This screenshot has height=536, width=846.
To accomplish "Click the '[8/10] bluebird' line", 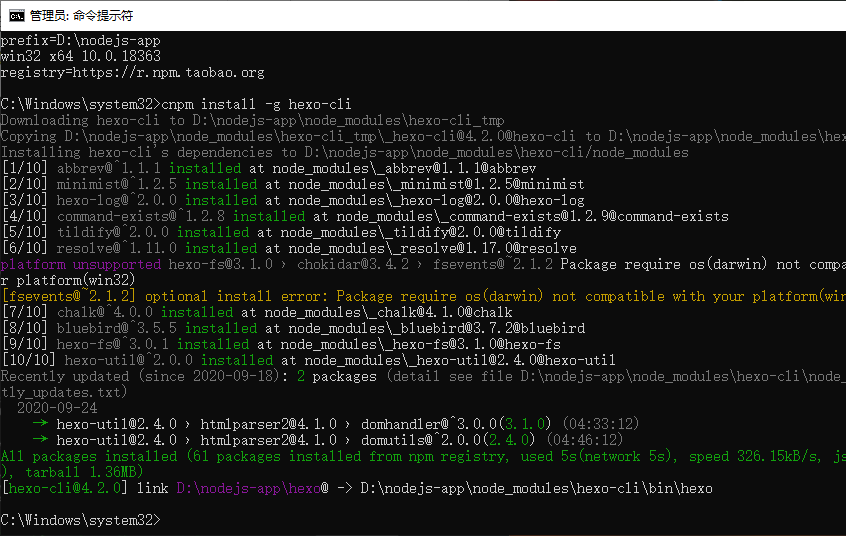I will pyautogui.click(x=293, y=328).
